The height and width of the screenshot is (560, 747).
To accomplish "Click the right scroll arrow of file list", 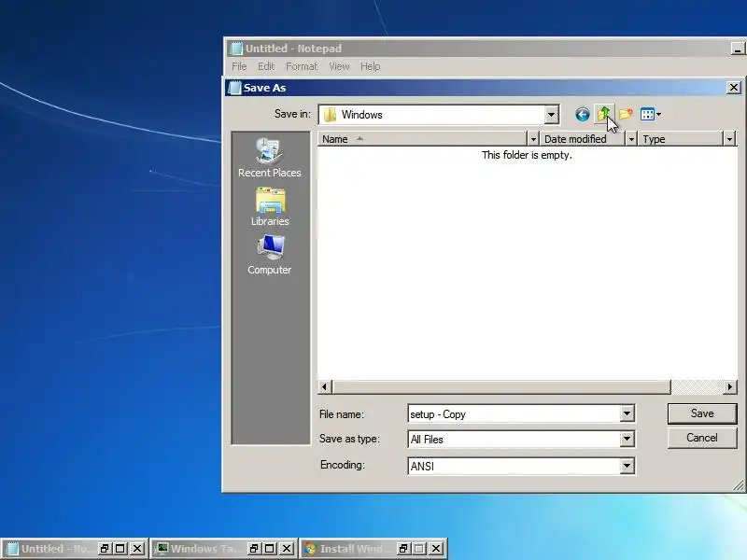I will pos(730,387).
